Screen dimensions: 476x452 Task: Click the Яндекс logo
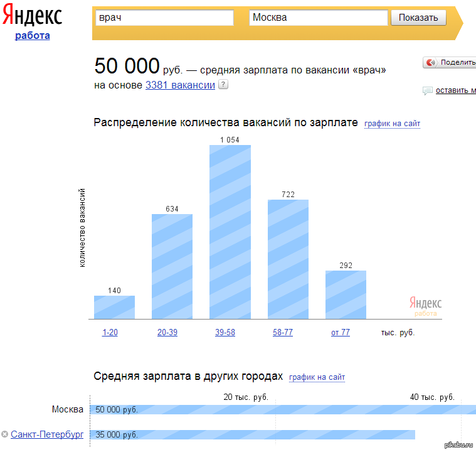(x=32, y=15)
